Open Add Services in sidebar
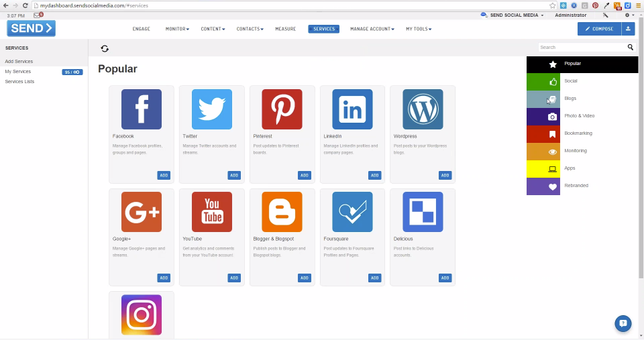 19,61
